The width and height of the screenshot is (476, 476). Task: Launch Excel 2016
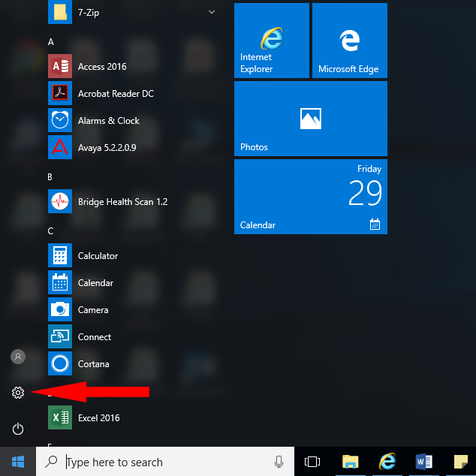[x=98, y=418]
